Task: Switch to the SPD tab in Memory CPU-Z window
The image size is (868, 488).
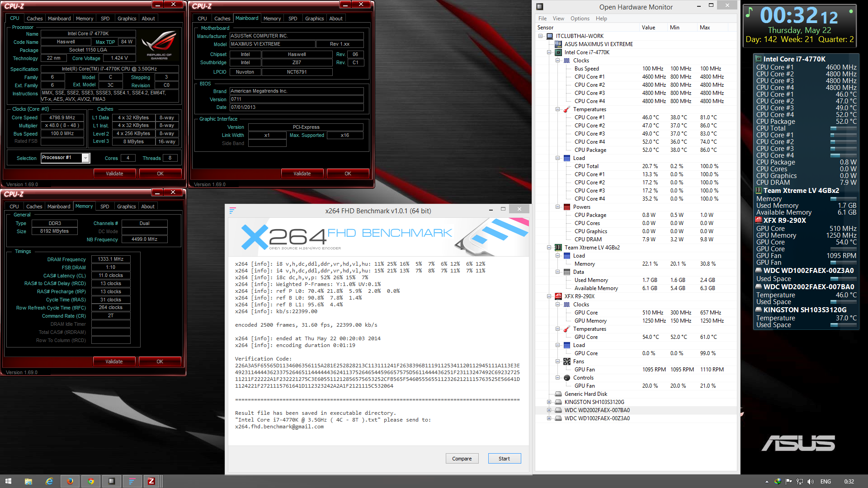Action: (104, 206)
